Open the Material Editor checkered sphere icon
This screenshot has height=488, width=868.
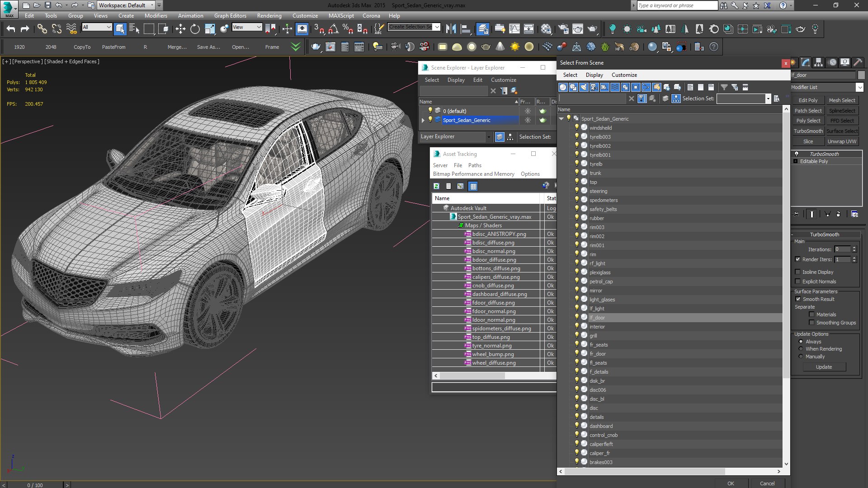coord(546,29)
